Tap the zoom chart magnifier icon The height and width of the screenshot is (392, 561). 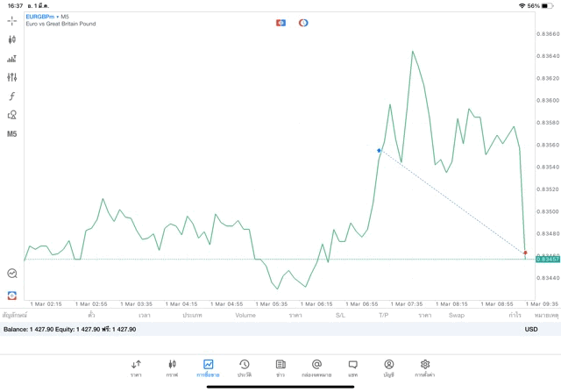(11, 274)
